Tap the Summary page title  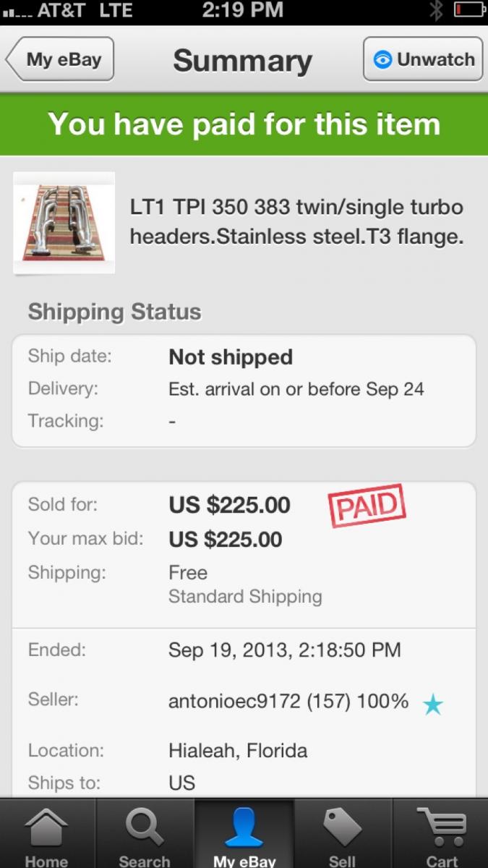(242, 61)
